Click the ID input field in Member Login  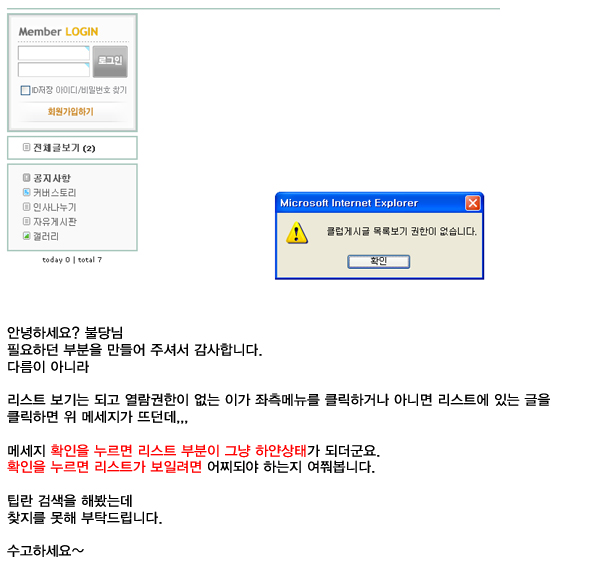(x=54, y=53)
